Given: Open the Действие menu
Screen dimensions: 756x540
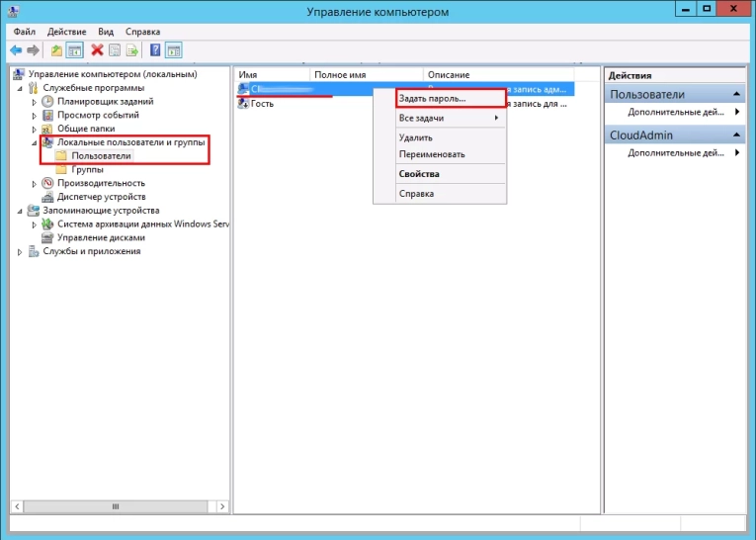Looking at the screenshot, I should [67, 32].
